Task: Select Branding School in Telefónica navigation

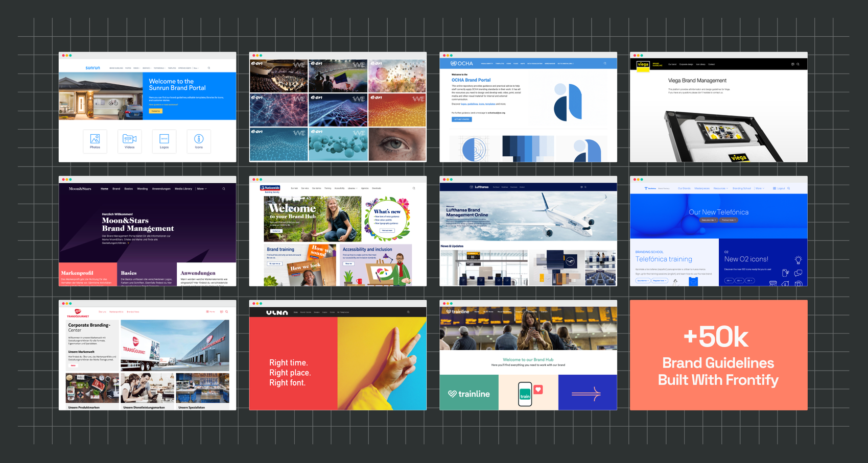Action: click(742, 188)
